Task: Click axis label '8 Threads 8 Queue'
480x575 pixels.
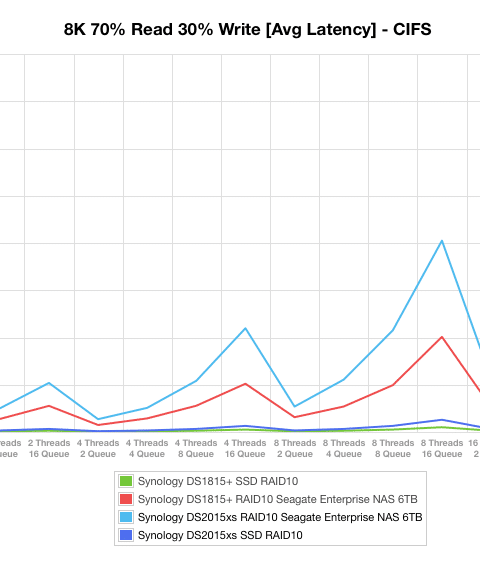Action: (x=393, y=448)
